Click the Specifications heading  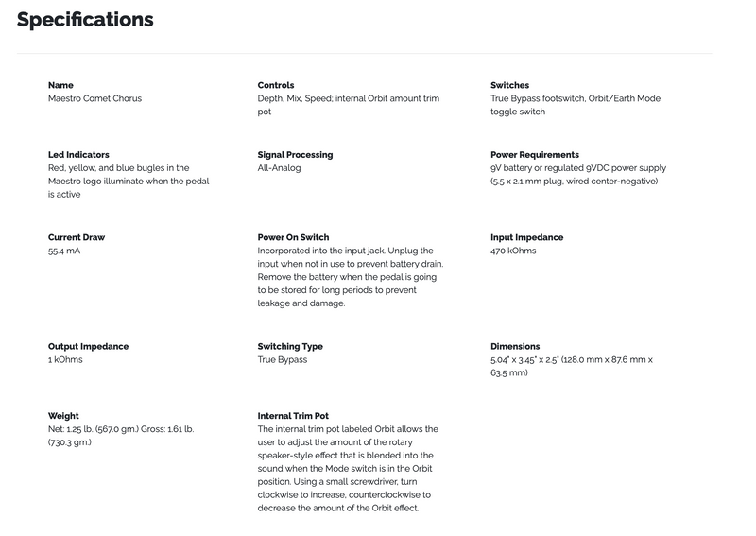[x=85, y=20]
